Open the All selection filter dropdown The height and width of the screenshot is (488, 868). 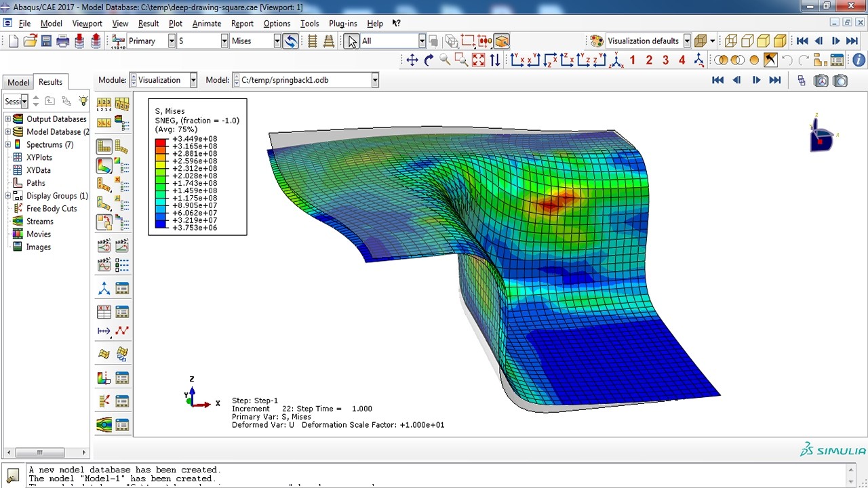pos(421,41)
